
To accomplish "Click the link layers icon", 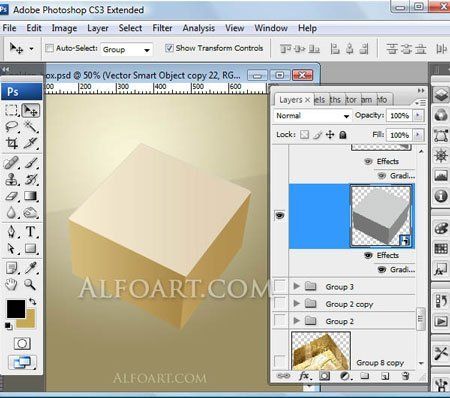I will (x=283, y=376).
